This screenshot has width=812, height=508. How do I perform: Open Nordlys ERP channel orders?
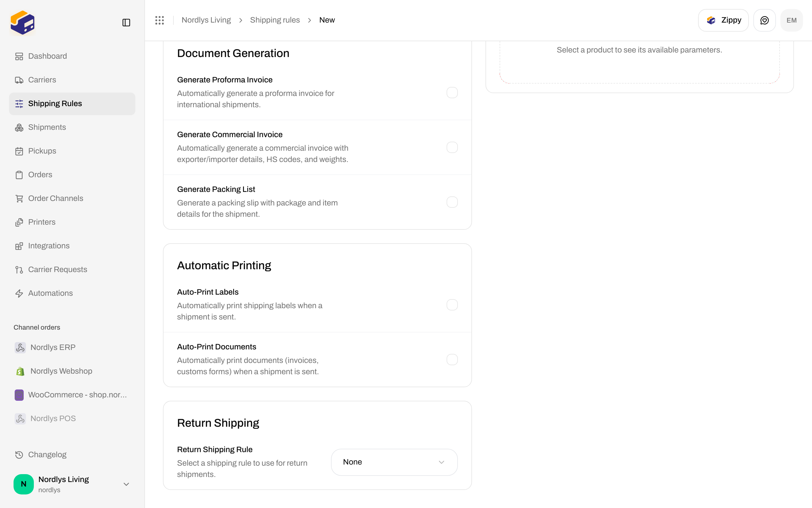72,347
